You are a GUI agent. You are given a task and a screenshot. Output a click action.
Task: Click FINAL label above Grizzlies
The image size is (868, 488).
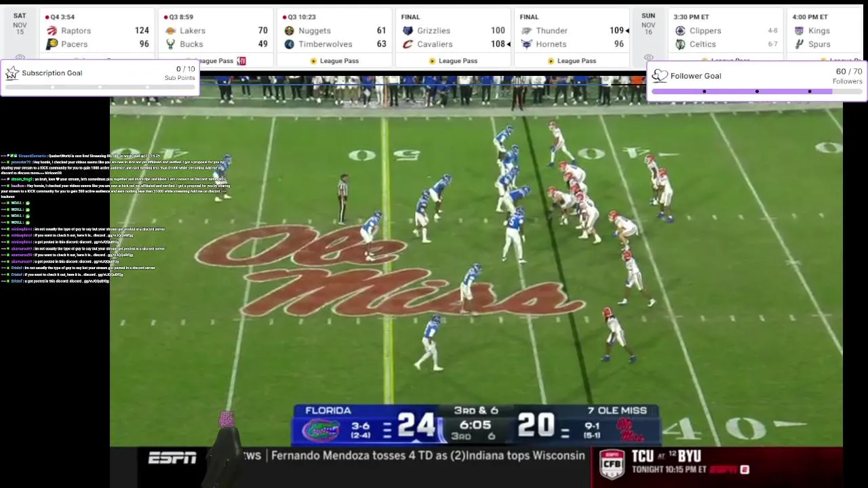(410, 17)
